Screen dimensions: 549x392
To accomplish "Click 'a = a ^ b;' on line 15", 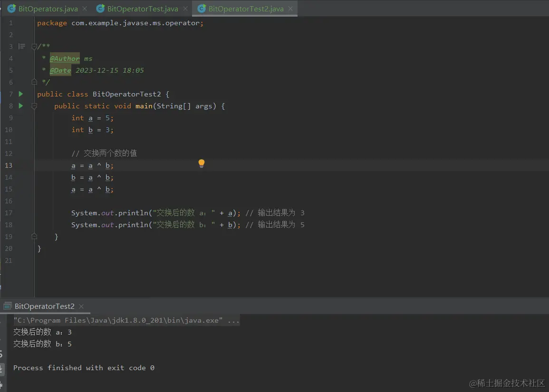I will click(x=92, y=190).
